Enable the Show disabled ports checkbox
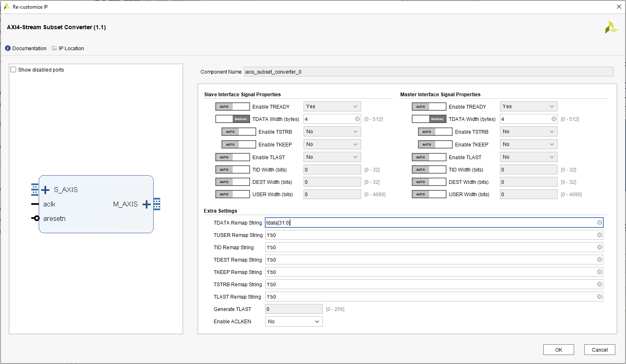 pyautogui.click(x=13, y=70)
